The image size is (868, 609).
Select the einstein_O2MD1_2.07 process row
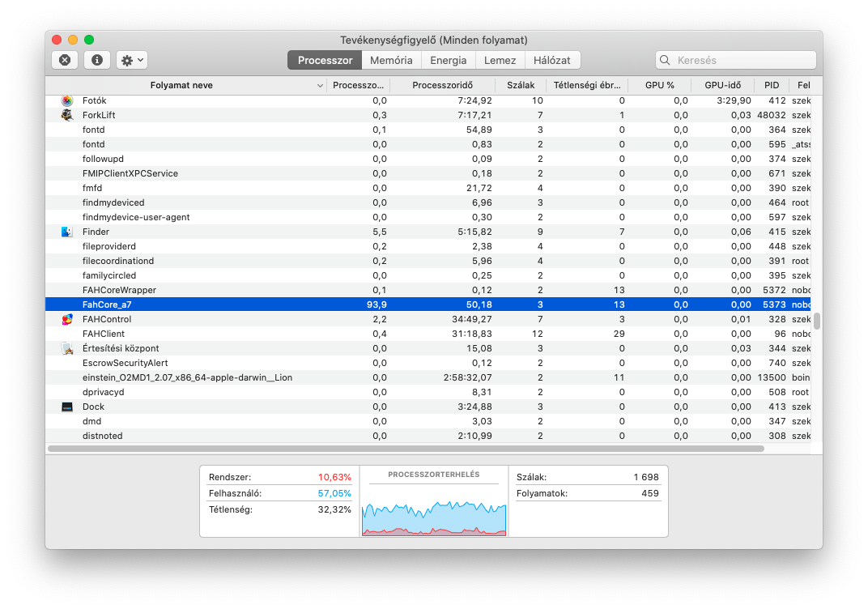[x=428, y=377]
